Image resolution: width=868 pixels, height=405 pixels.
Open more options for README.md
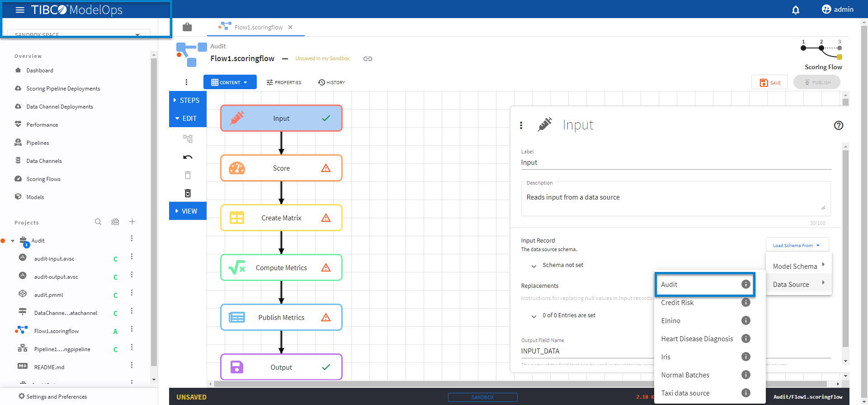[132, 365]
